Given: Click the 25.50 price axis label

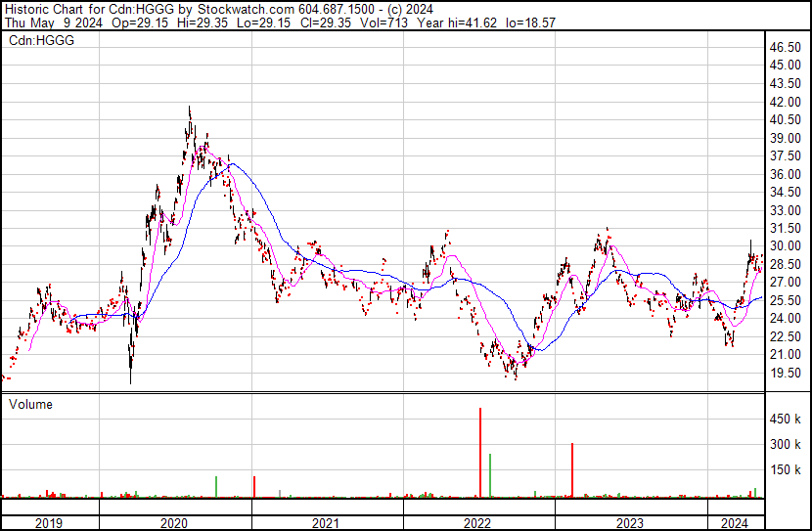Looking at the screenshot, I should tap(785, 300).
